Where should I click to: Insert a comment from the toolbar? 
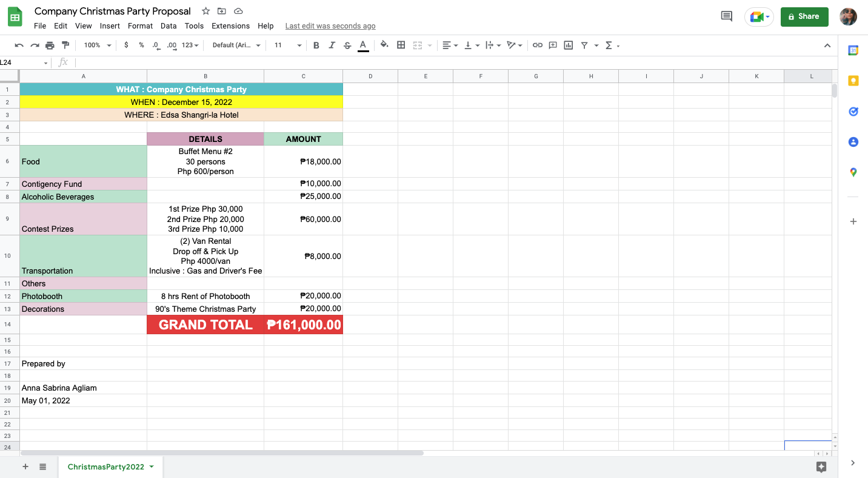pos(553,45)
